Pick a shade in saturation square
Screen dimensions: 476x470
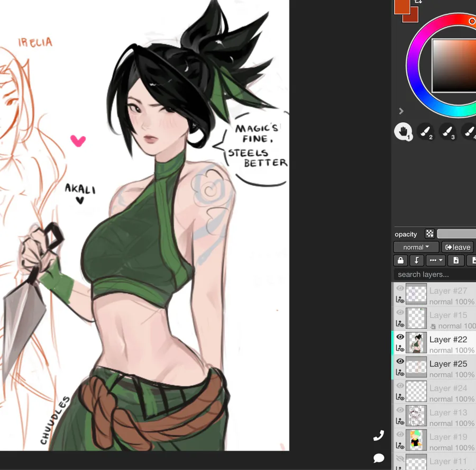coord(454,65)
